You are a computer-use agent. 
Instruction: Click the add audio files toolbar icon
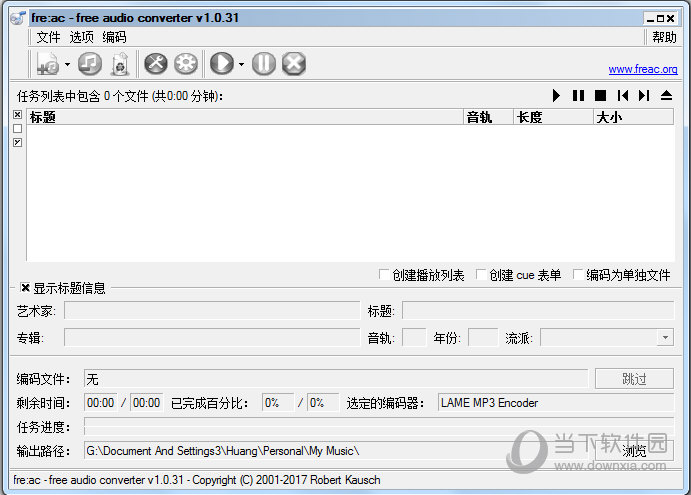coord(48,64)
